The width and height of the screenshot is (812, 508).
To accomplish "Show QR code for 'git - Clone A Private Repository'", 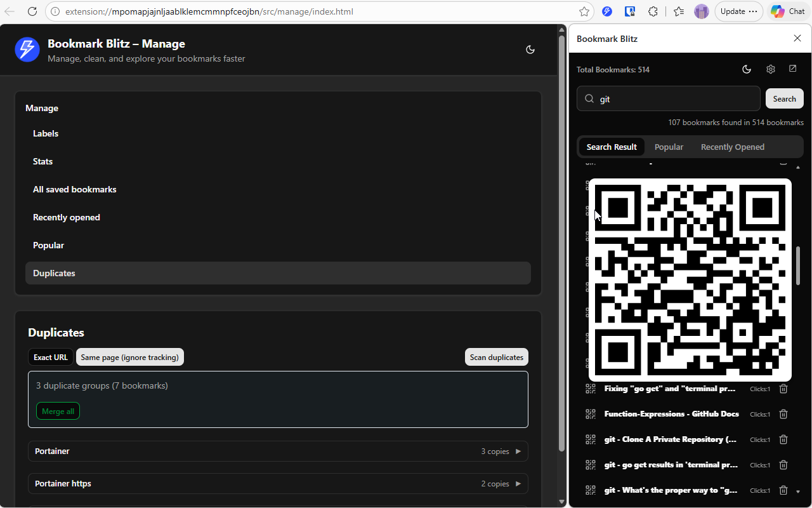I will click(x=591, y=439).
